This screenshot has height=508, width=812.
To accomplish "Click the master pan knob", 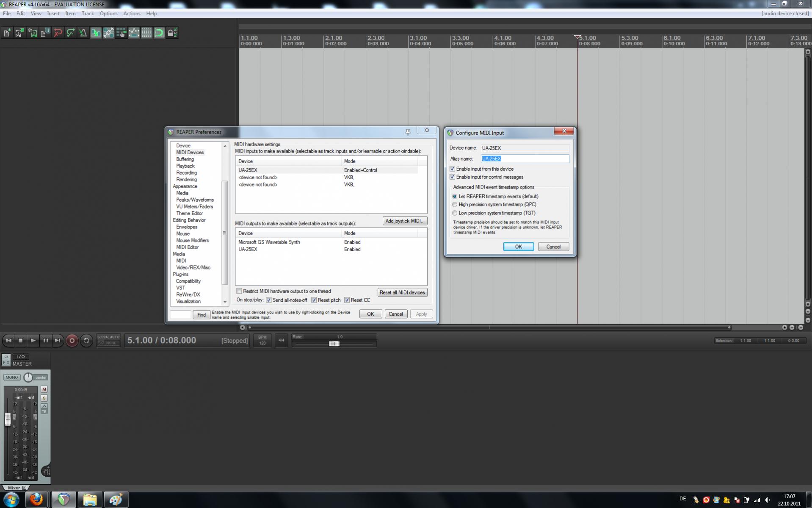I will coord(28,377).
